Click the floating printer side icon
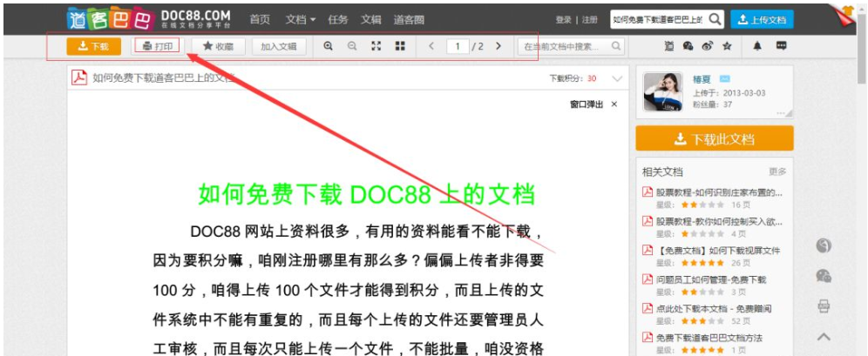 click(824, 306)
